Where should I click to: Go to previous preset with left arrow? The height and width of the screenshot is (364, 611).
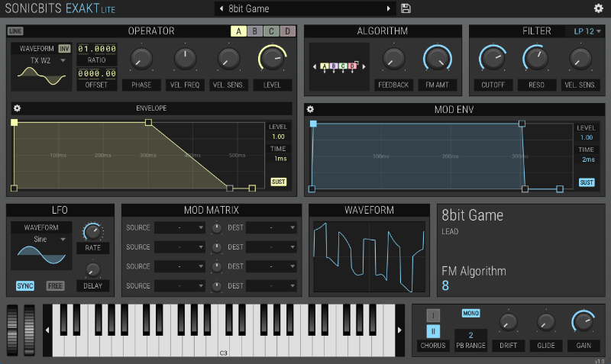221,8
